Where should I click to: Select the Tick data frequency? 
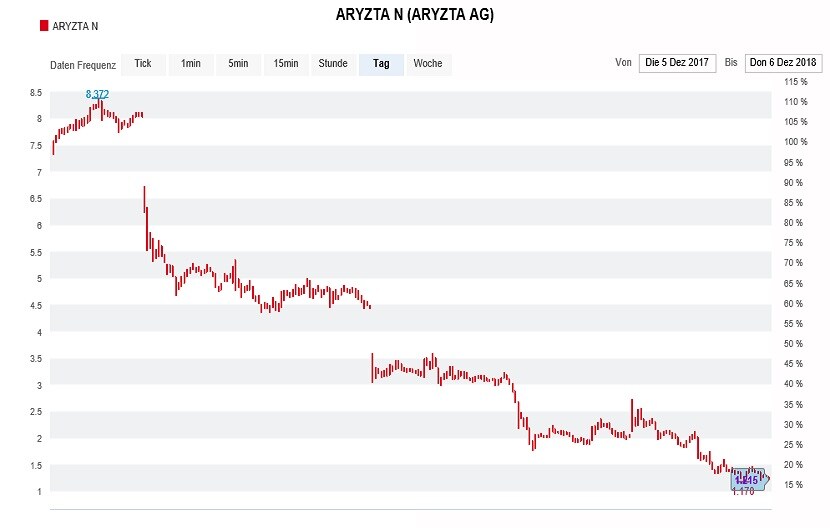143,64
